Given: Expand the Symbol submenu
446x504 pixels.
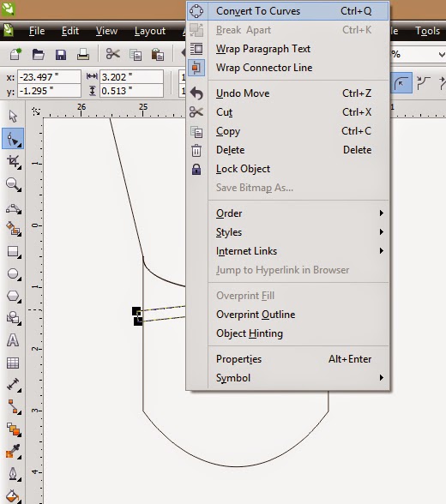Looking at the screenshot, I should pos(288,378).
